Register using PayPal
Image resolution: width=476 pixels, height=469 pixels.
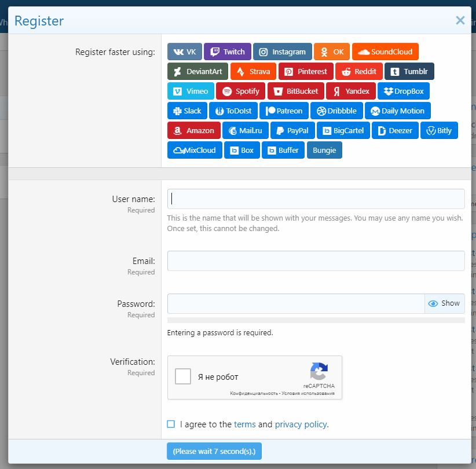tap(292, 131)
